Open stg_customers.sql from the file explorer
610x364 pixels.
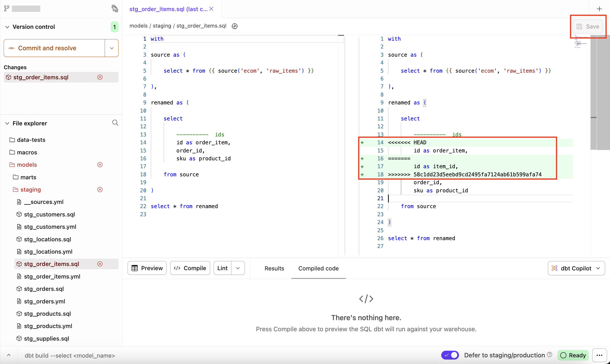49,214
